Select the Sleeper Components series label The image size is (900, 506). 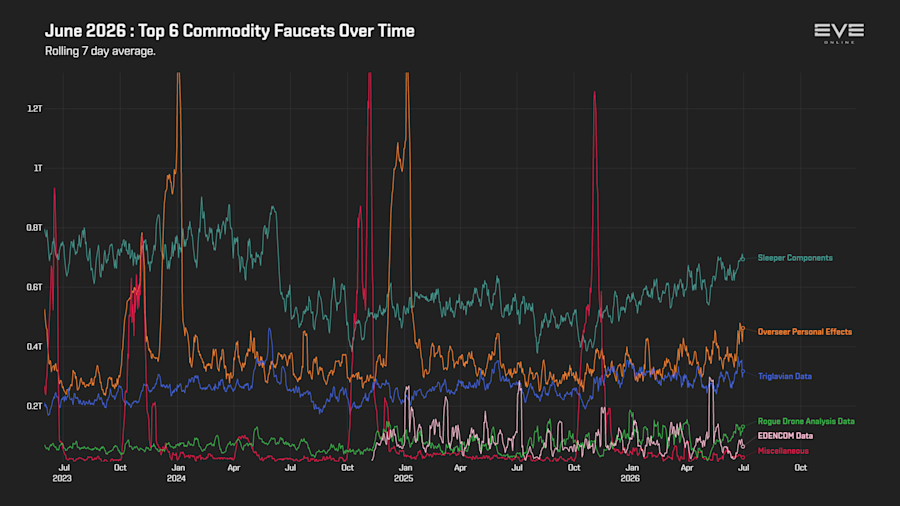(x=794, y=258)
